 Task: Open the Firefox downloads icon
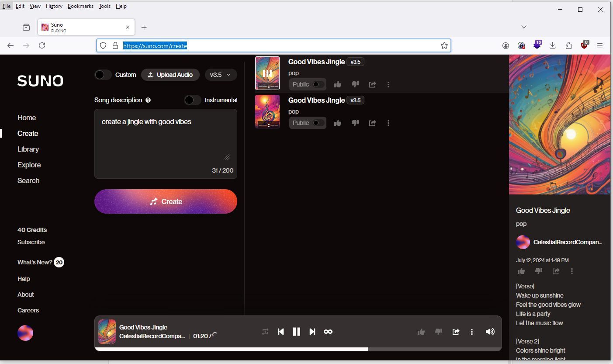tap(553, 45)
